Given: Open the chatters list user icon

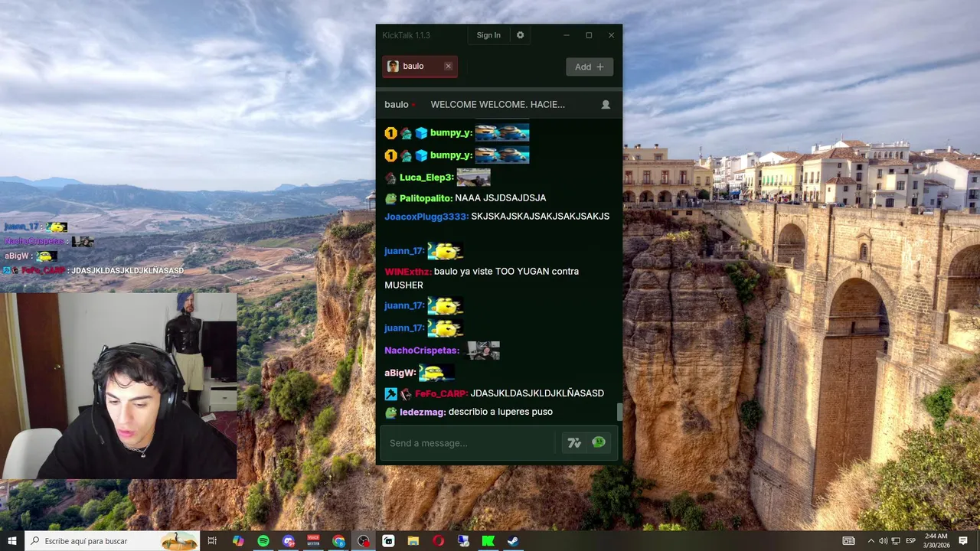Looking at the screenshot, I should tap(606, 105).
